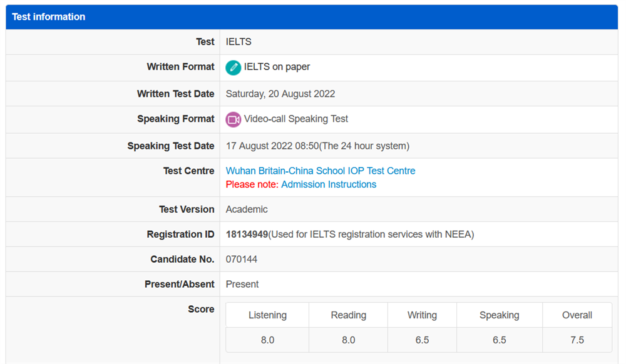Screen dimensions: 626x364
Task: Click the Speaking column header
Action: pyautogui.click(x=500, y=315)
